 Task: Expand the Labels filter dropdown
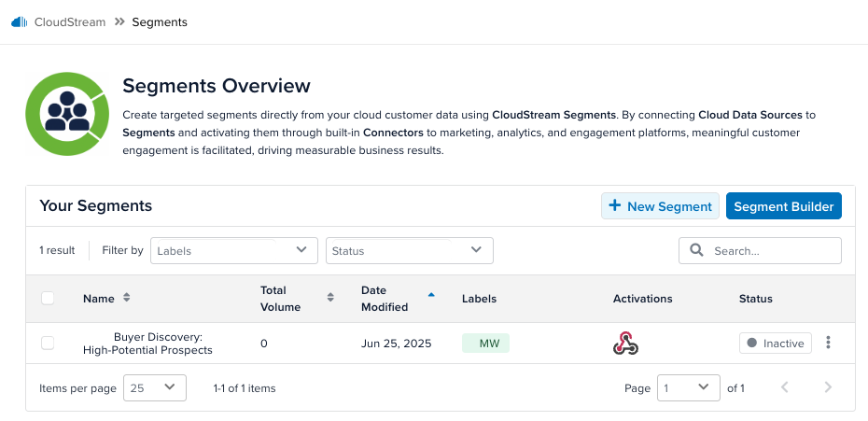tap(234, 250)
